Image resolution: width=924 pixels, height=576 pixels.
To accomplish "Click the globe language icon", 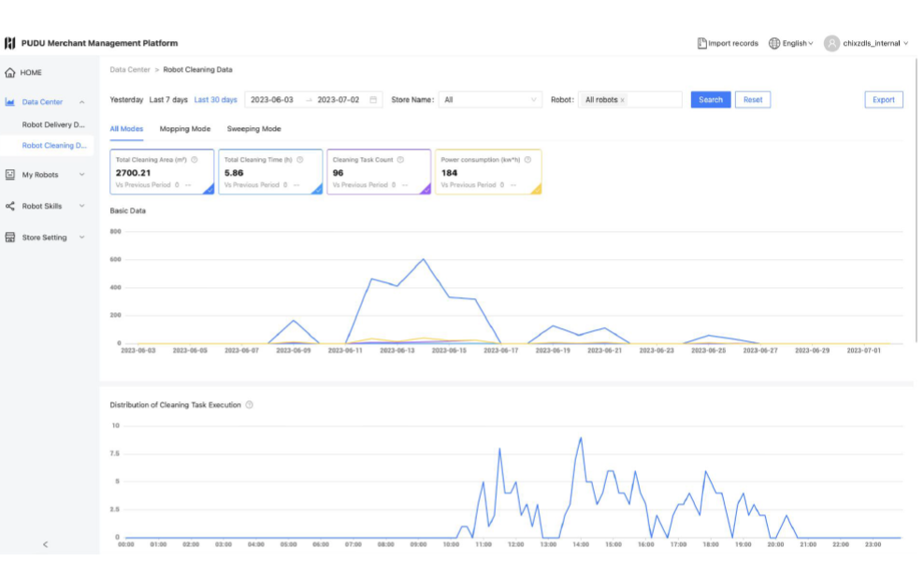I will 774,43.
